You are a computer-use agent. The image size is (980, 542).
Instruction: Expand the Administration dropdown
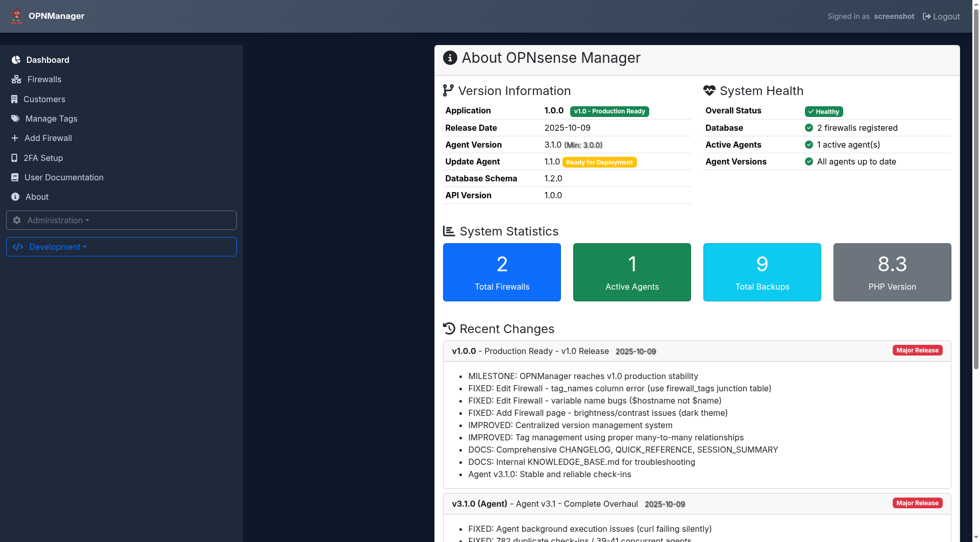(x=121, y=220)
